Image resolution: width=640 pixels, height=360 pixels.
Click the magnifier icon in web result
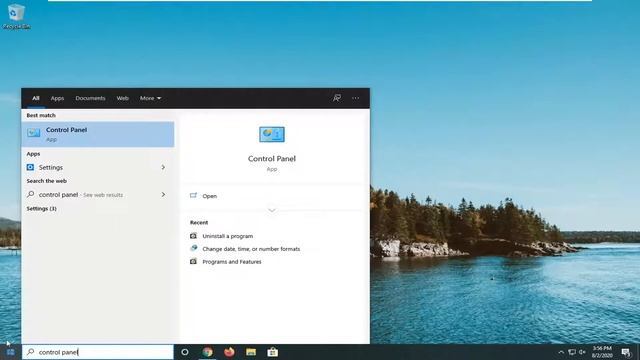[31, 194]
